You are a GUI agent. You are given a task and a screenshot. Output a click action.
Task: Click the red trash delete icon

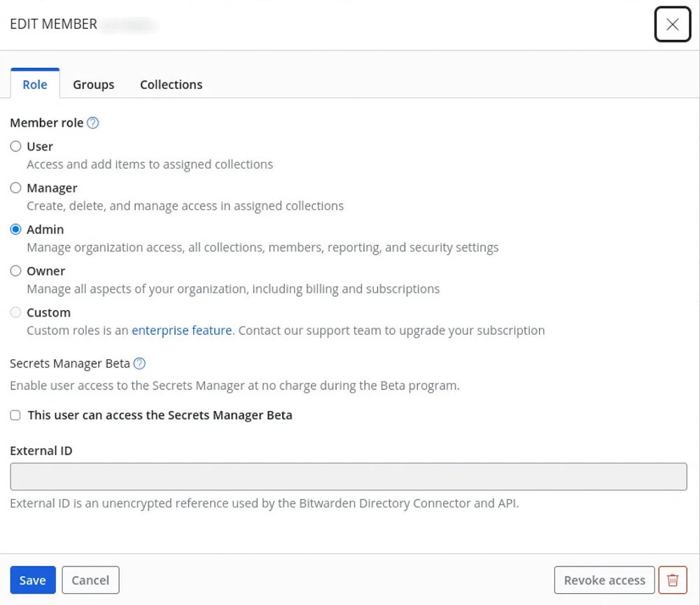[x=672, y=580]
